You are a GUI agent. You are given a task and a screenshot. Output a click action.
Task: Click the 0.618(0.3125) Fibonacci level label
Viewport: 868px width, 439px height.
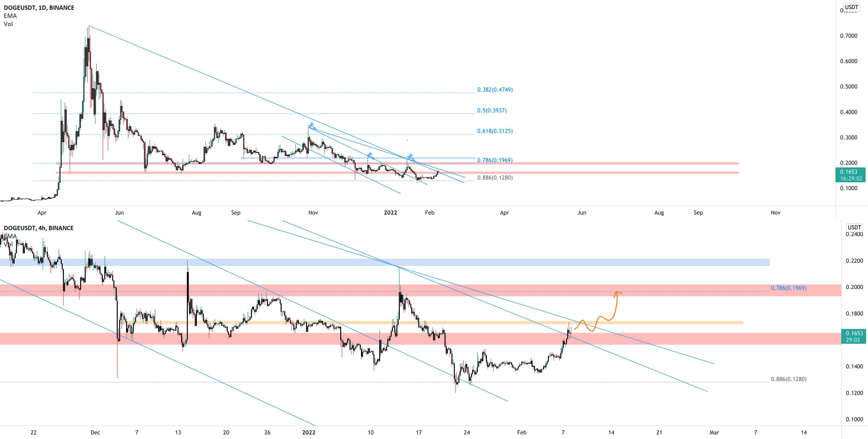495,131
